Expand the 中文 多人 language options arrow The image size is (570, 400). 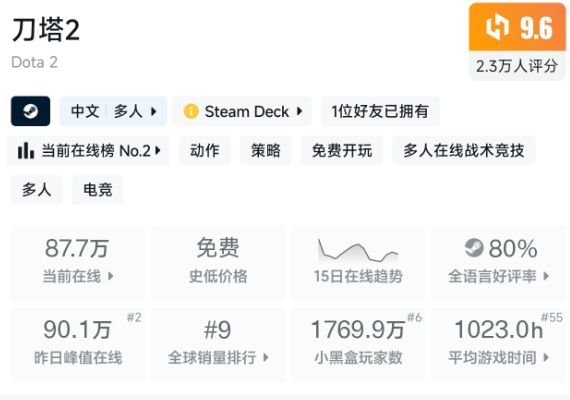tap(154, 111)
